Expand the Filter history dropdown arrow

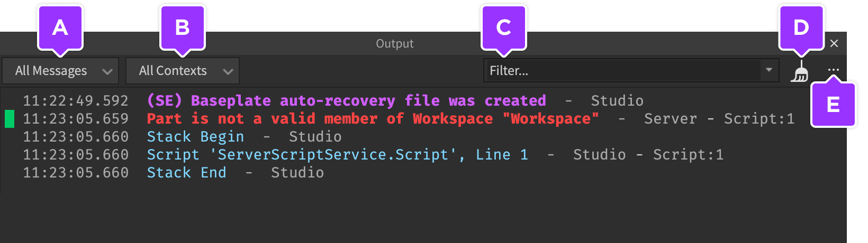point(769,70)
